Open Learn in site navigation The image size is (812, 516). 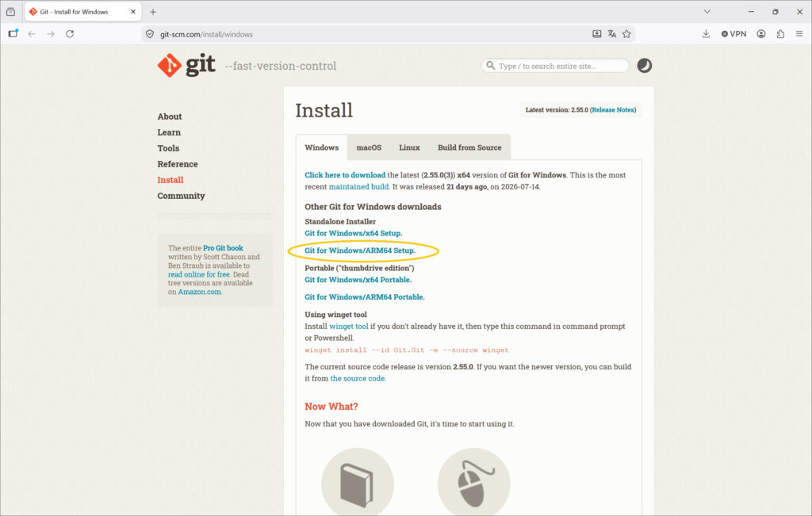click(169, 132)
